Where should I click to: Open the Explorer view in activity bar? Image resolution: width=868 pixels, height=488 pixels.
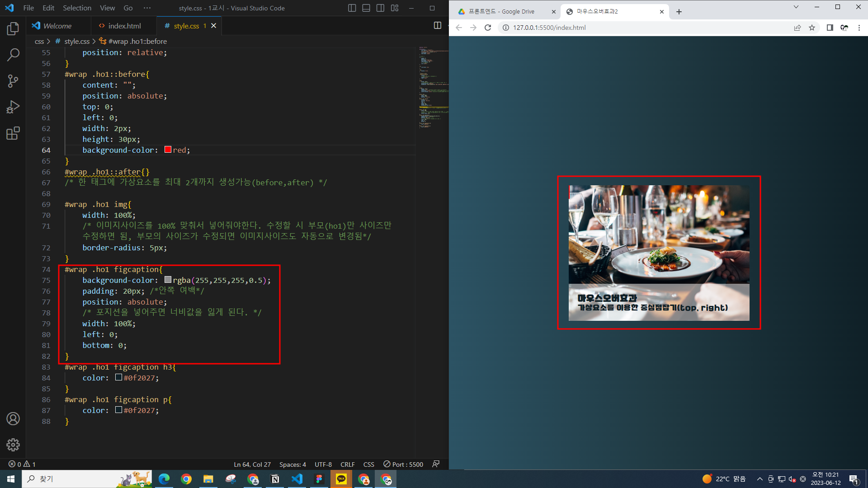[x=13, y=29]
